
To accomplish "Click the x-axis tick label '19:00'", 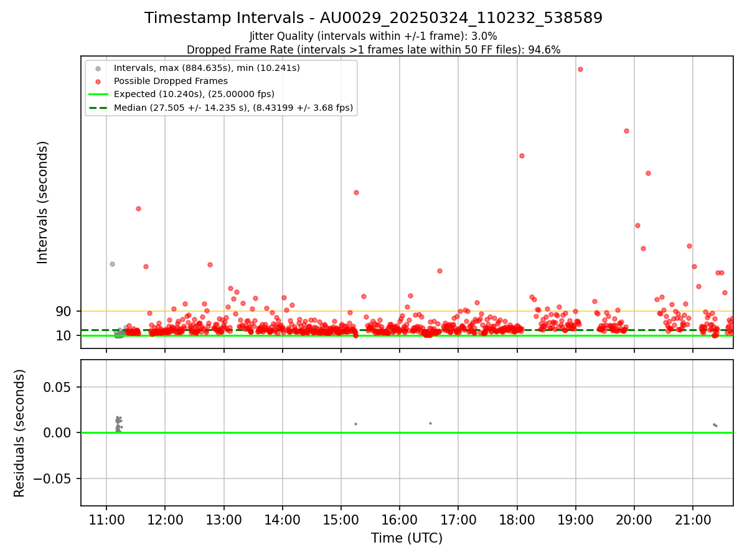I will pos(575,519).
